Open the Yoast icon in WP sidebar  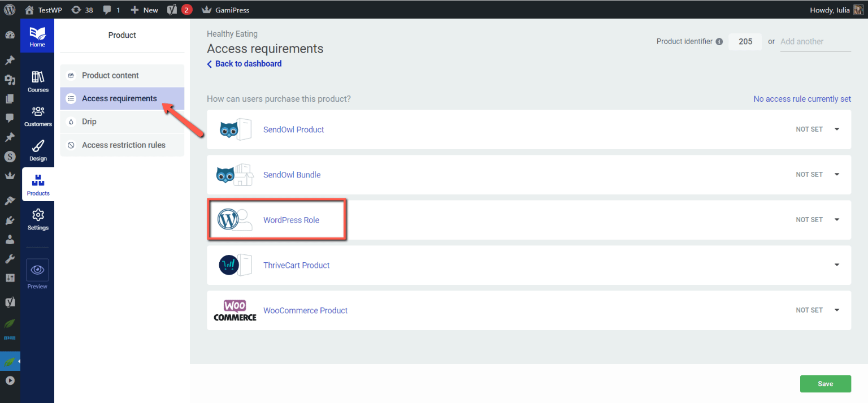tap(10, 302)
